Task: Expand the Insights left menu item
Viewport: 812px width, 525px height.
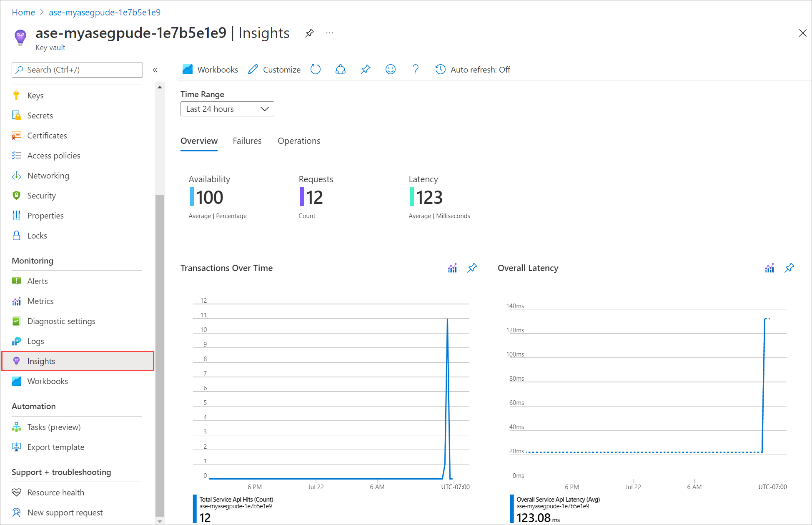Action: click(x=41, y=361)
